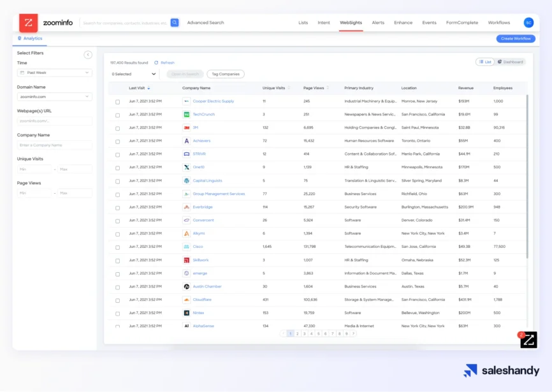This screenshot has height=392, width=552.
Task: Click the Achievers logo icon
Action: 187,141
